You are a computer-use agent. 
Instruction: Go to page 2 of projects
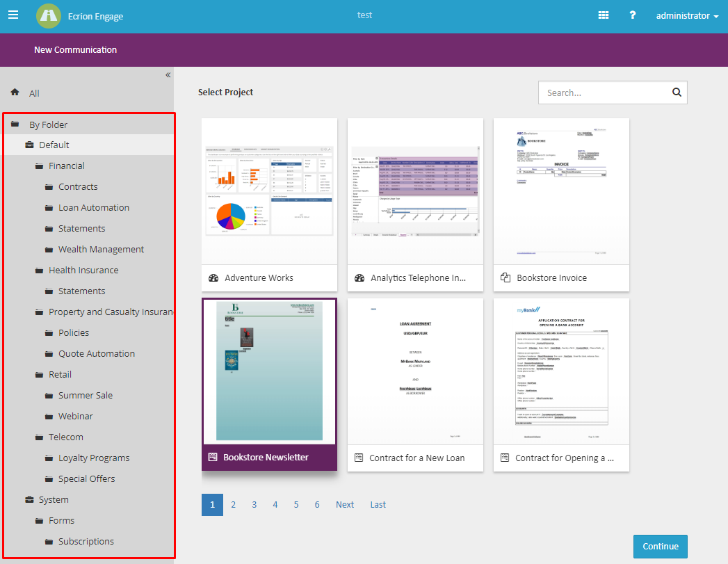point(234,504)
